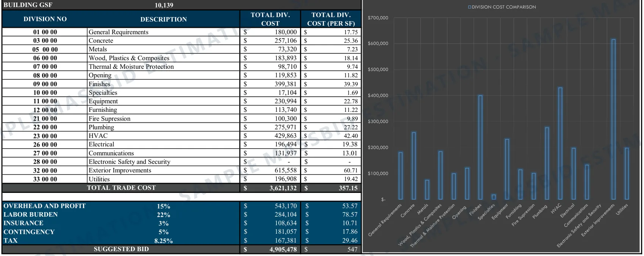Click the Equipment description cell

tap(163, 101)
